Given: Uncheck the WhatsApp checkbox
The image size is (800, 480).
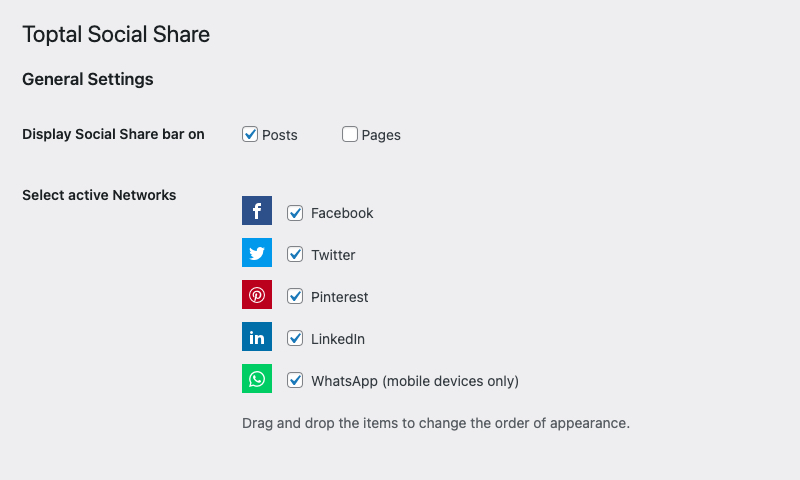Looking at the screenshot, I should coord(295,380).
